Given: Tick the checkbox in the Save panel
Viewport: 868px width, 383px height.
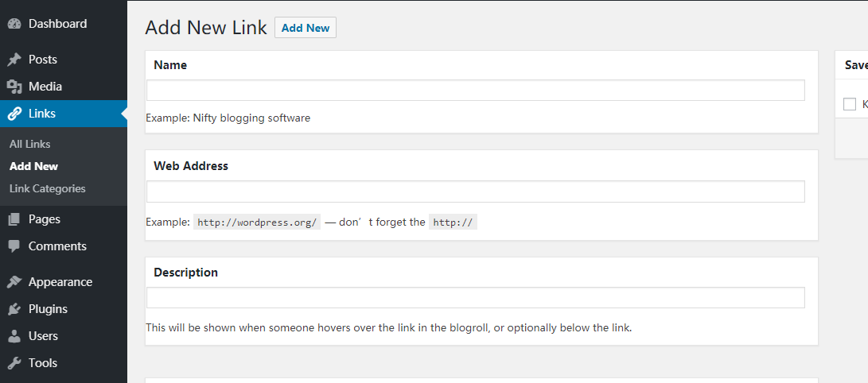Looking at the screenshot, I should pyautogui.click(x=850, y=104).
